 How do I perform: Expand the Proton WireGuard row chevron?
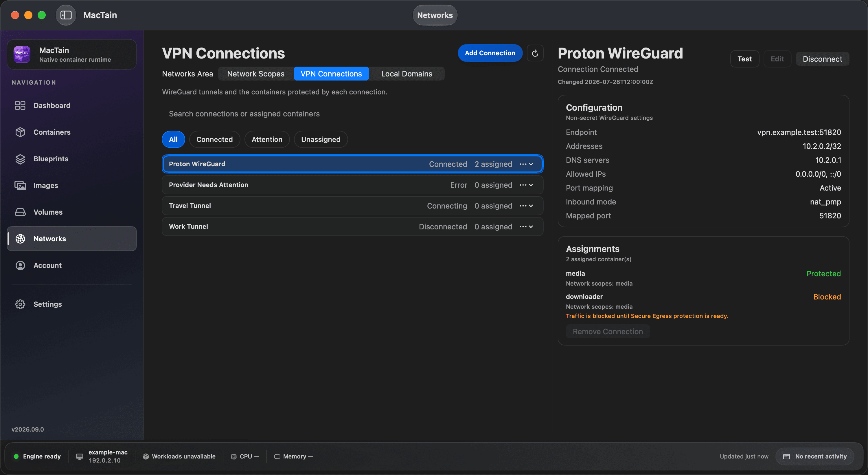pos(531,164)
